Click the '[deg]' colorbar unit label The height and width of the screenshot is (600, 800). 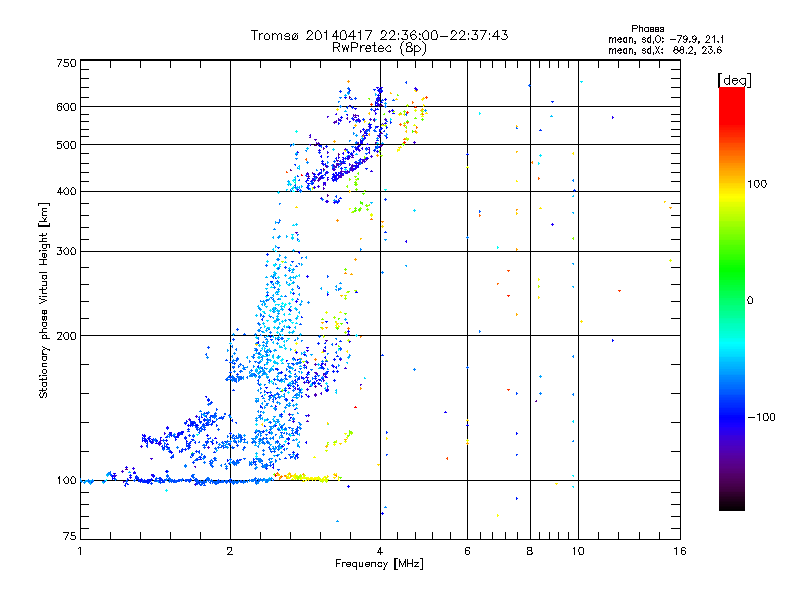(x=734, y=80)
